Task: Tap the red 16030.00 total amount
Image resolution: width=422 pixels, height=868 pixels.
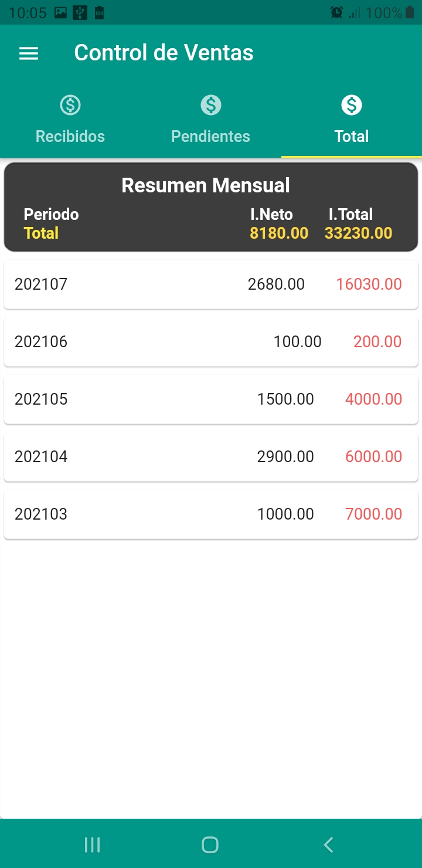Action: [x=369, y=284]
